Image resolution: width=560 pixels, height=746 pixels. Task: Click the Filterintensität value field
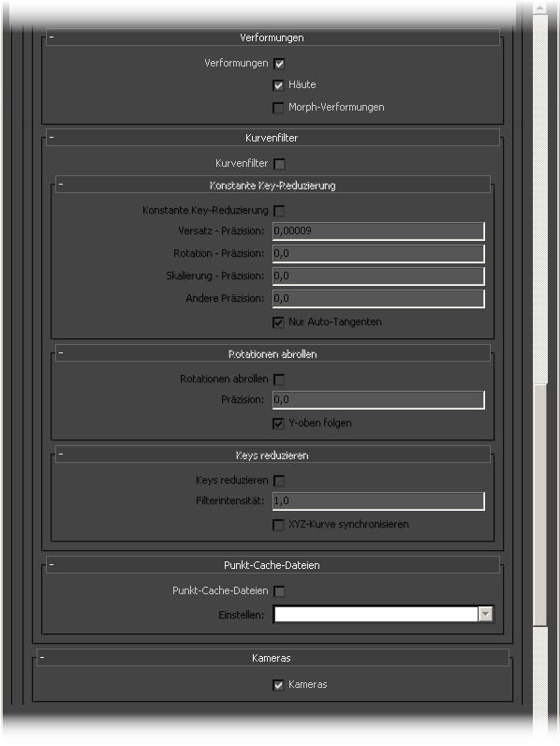(378, 501)
